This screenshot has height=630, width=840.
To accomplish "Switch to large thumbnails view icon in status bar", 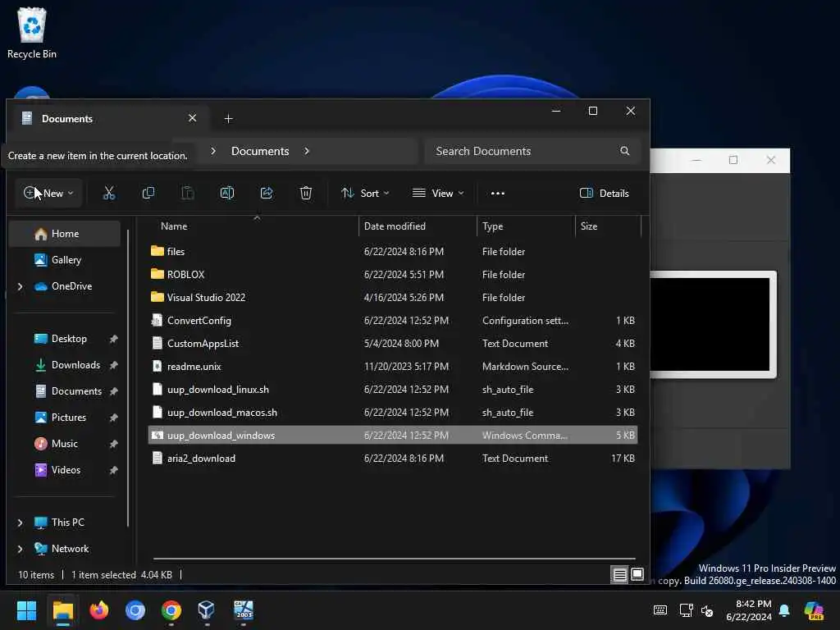I will pyautogui.click(x=637, y=575).
